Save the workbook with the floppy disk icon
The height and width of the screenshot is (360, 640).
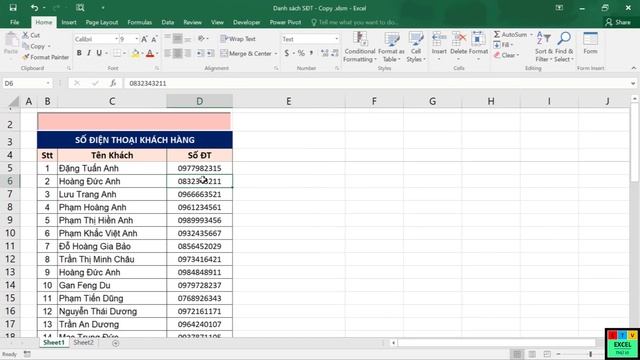[13, 8]
